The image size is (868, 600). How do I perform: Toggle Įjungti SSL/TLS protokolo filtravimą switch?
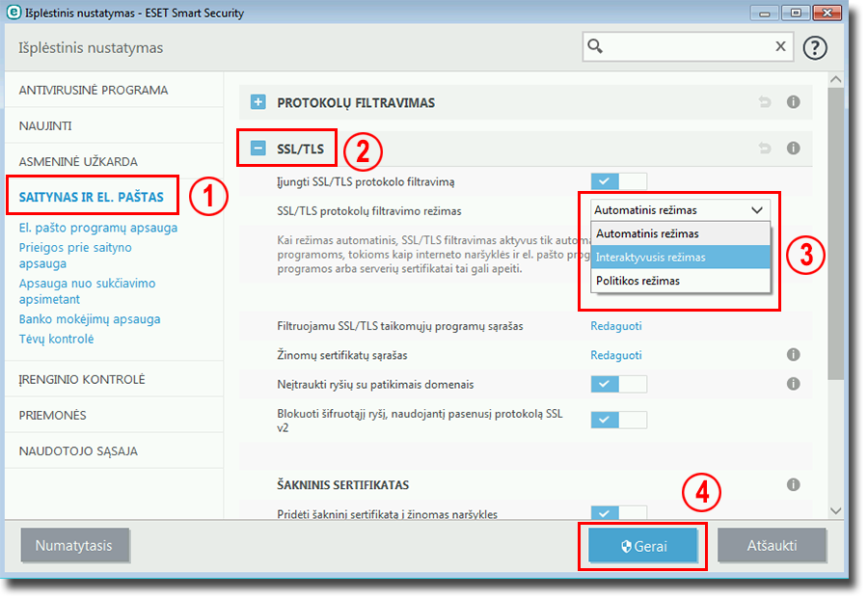click(618, 181)
